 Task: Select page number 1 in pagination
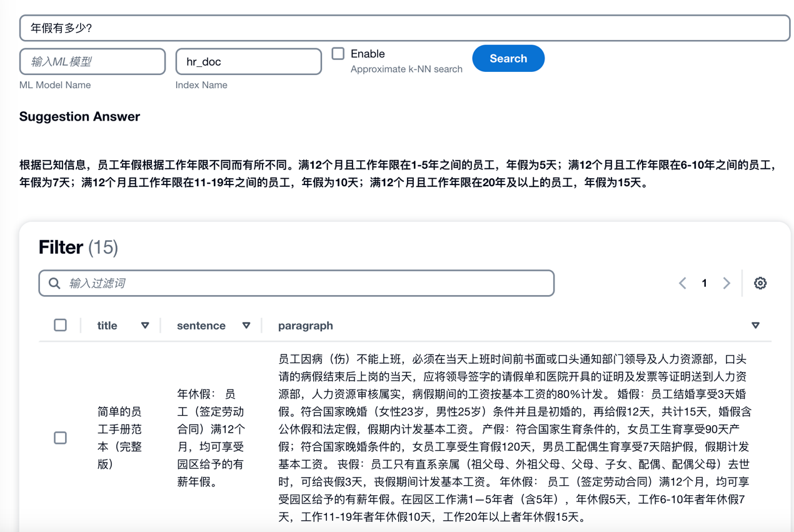(x=704, y=283)
